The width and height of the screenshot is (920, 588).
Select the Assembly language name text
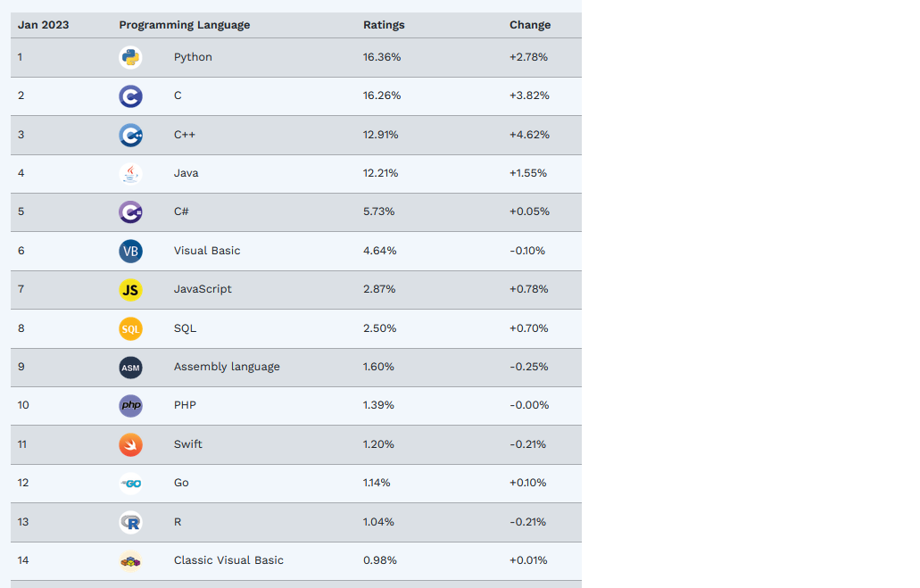(x=227, y=367)
